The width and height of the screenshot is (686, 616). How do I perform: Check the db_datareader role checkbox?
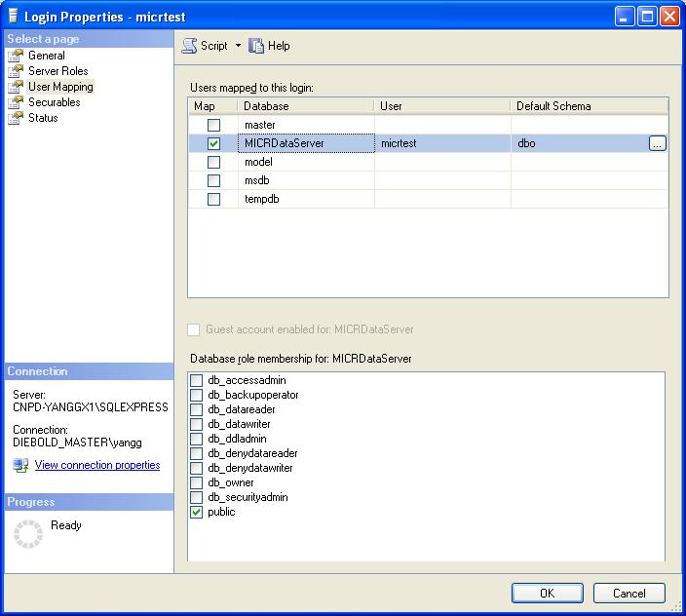coord(197,409)
